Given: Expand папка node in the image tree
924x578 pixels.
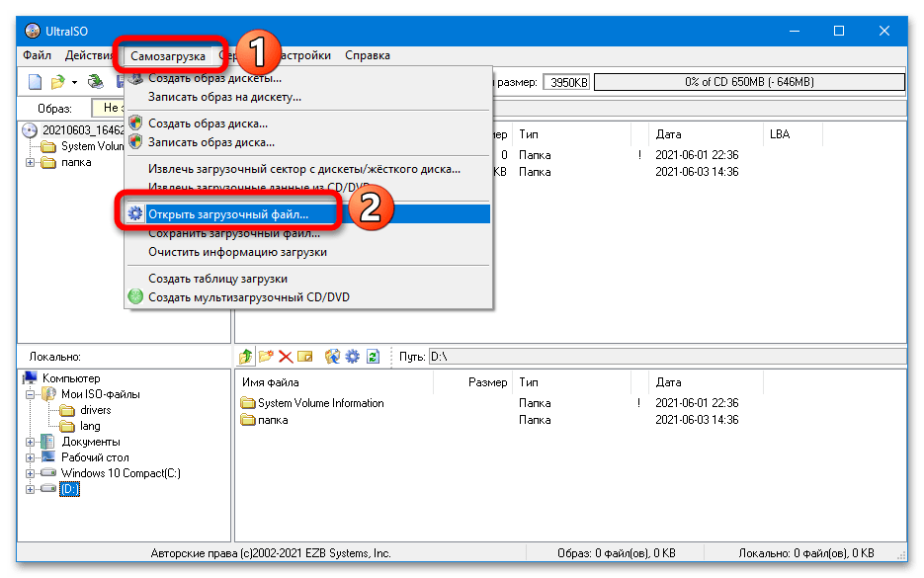Looking at the screenshot, I should point(30,163).
